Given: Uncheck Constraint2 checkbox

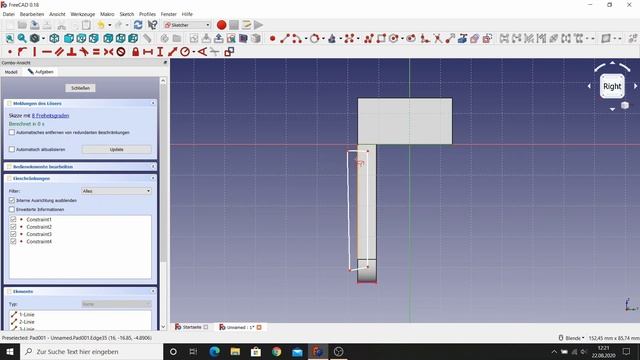Looking at the screenshot, I should (x=13, y=227).
